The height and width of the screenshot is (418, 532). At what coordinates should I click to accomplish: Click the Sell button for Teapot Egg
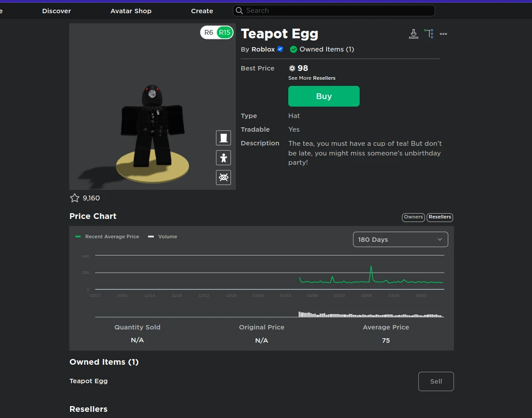click(435, 381)
